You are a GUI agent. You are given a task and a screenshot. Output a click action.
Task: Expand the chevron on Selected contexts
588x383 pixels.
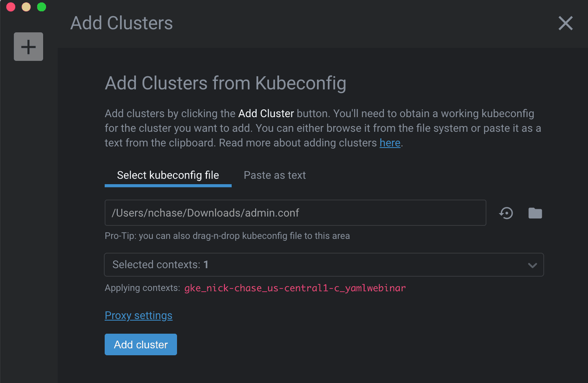(532, 265)
